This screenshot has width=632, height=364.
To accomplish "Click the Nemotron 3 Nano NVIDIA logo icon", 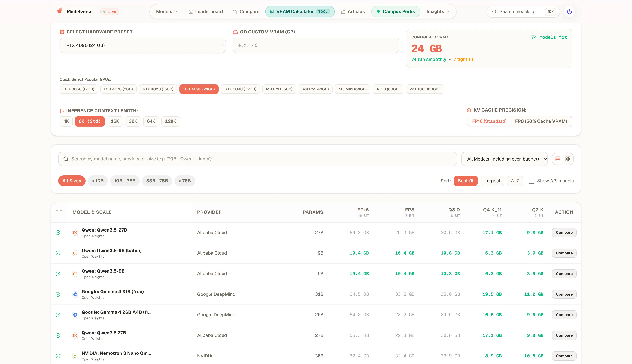I will pos(75,356).
